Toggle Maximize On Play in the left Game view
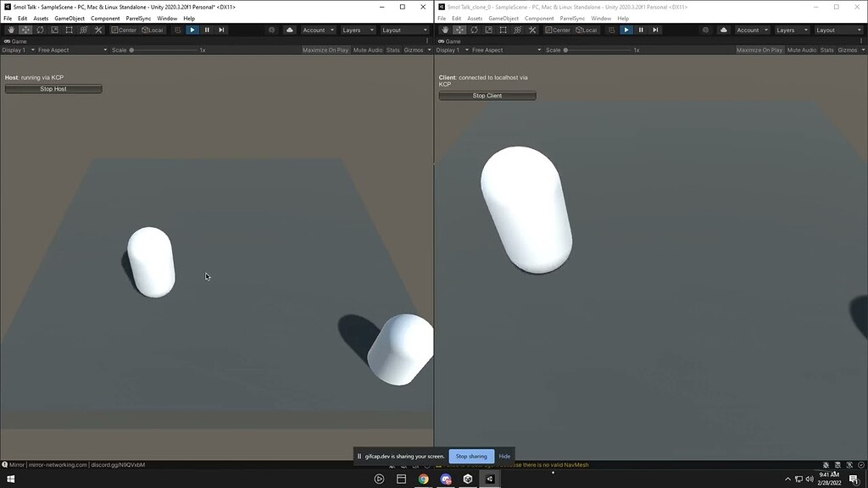 point(326,49)
